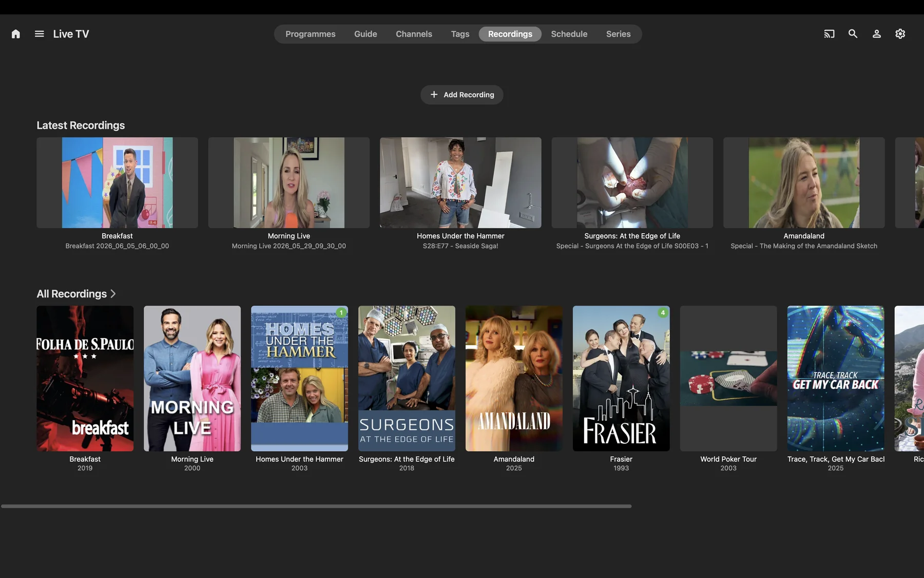Click 'Morning Live 2026_05_29_09_30_00' subtitle
The width and height of the screenshot is (924, 578).
pos(288,246)
